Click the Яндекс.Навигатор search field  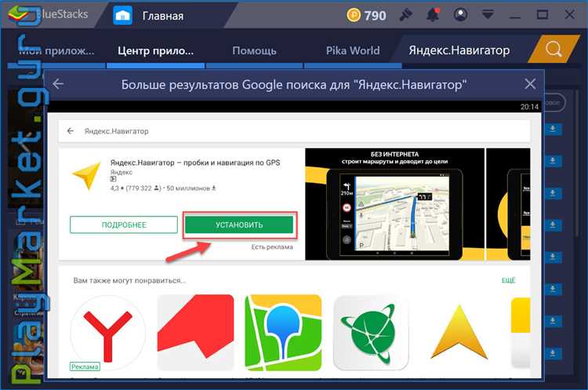[x=294, y=131]
